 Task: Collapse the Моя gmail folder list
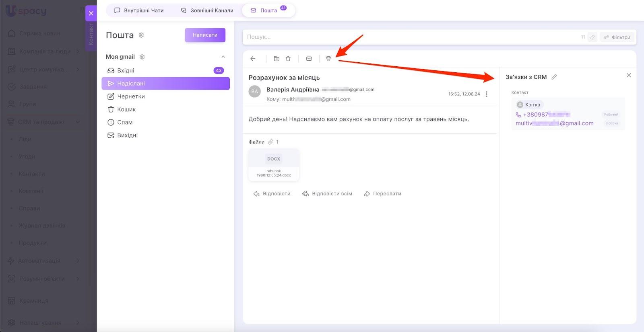point(223,57)
